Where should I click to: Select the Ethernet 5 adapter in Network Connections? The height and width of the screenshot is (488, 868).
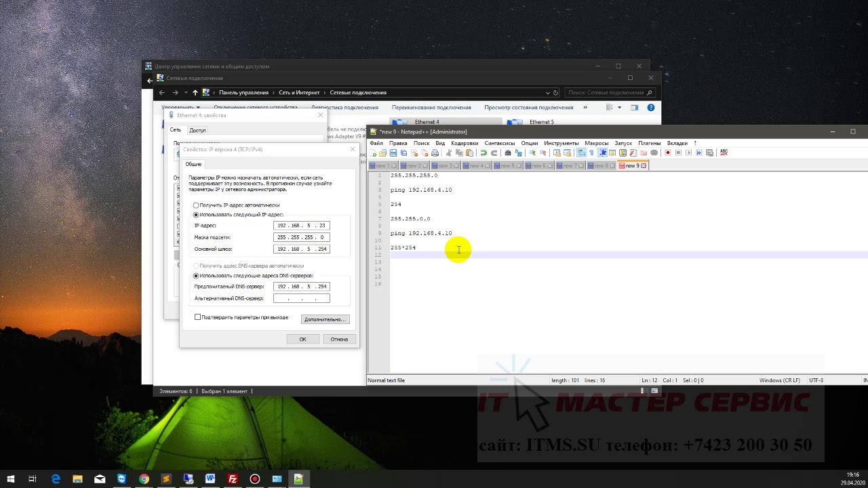[532, 122]
